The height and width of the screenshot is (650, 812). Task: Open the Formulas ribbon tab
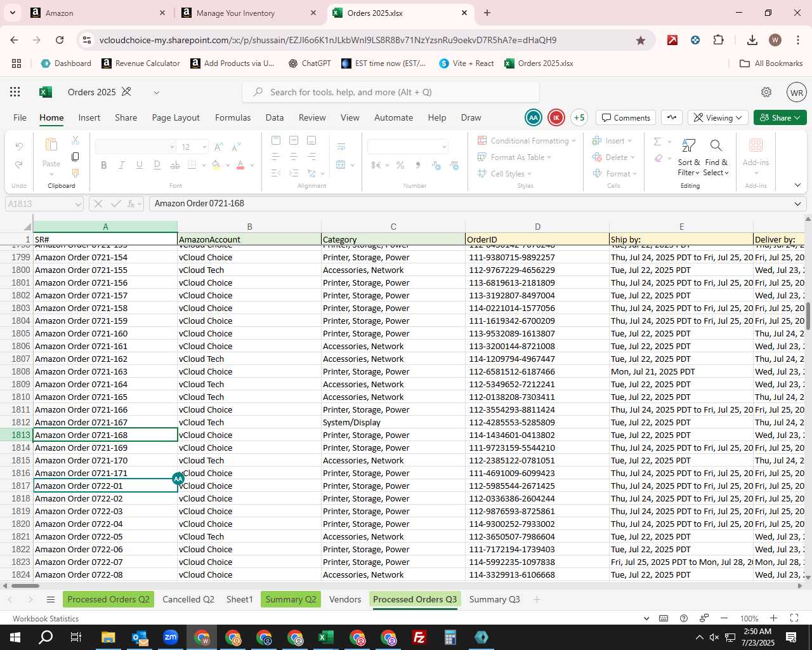tap(233, 117)
